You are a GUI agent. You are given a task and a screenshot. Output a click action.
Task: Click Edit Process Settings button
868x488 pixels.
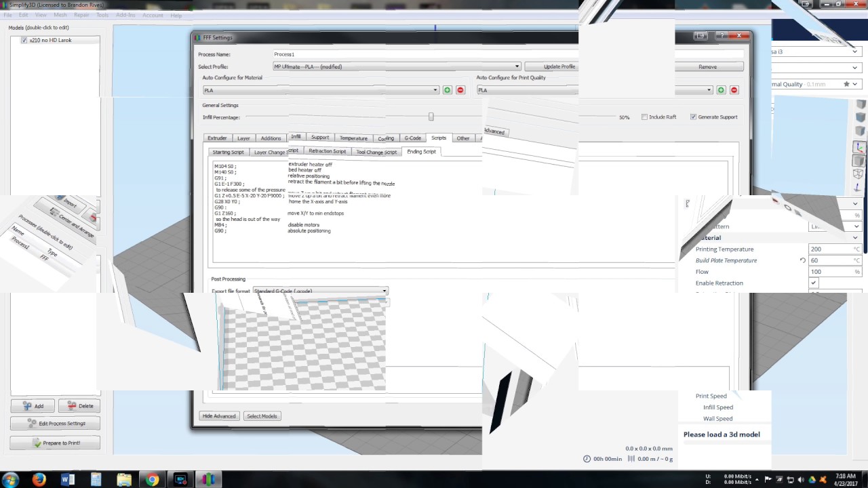click(55, 423)
